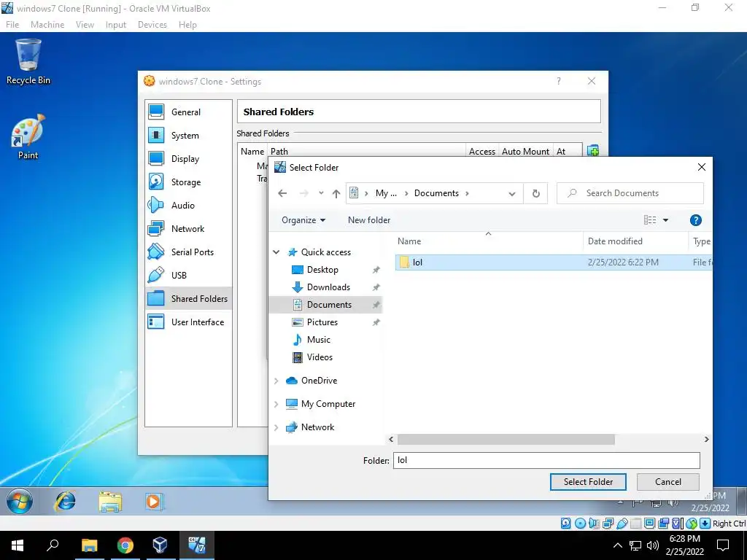747x560 pixels.
Task: Sort by the Name column header
Action: [x=489, y=241]
